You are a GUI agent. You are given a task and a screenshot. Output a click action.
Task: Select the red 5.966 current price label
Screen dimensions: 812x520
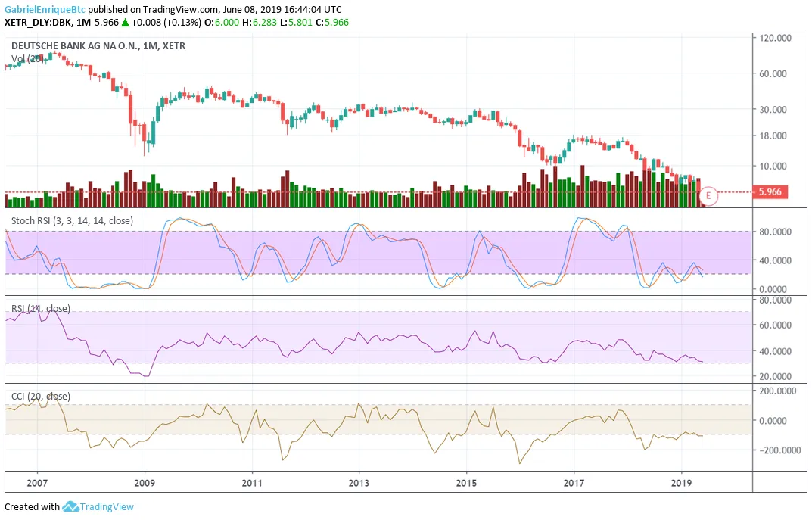pos(770,191)
